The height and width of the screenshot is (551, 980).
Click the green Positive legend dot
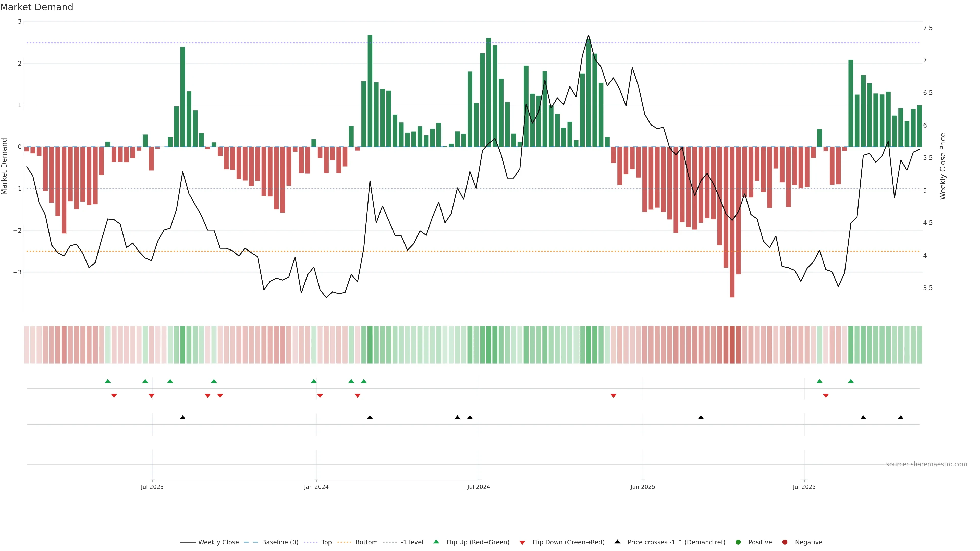[738, 542]
